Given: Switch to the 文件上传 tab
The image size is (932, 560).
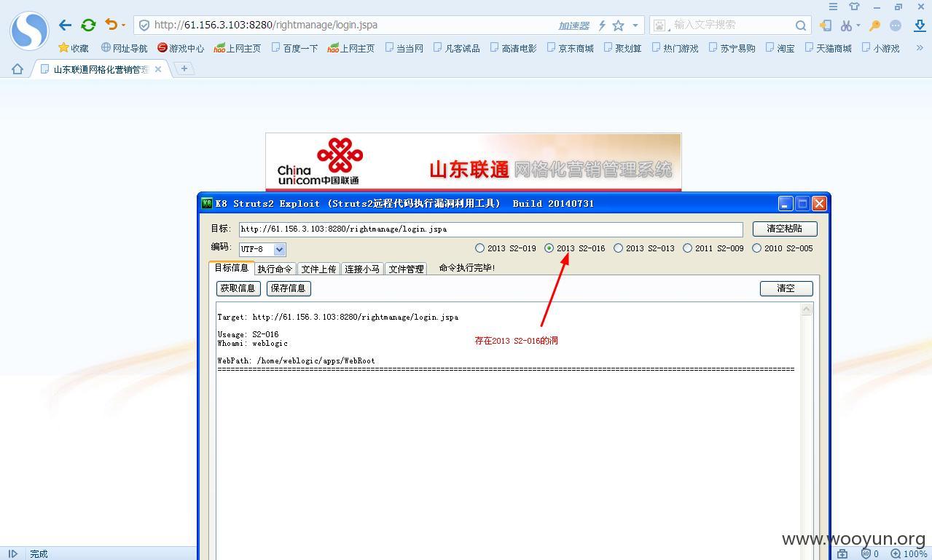Looking at the screenshot, I should pyautogui.click(x=318, y=269).
